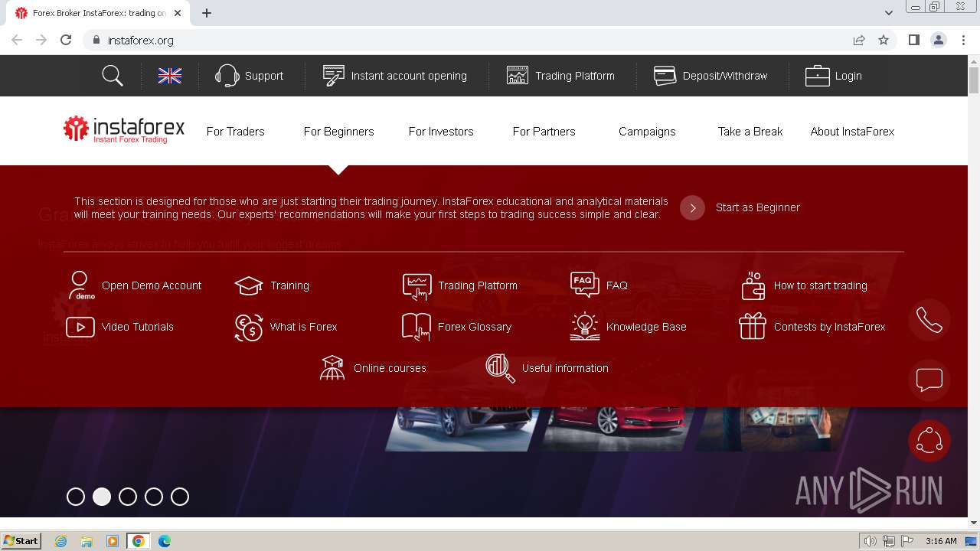980x551 pixels.
Task: Click the Instant account opening icon
Action: (334, 76)
